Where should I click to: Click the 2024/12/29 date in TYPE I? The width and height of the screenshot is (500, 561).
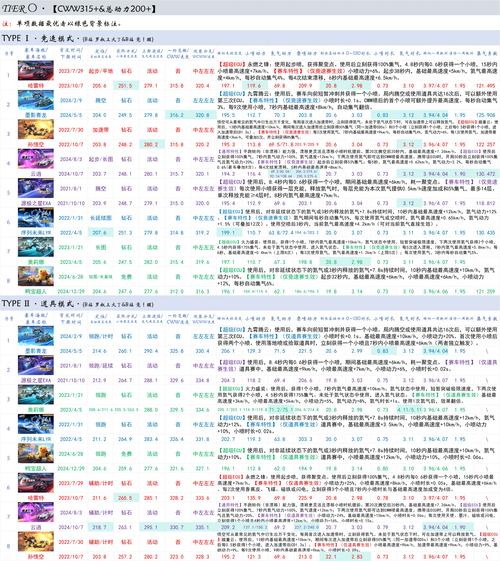[x=71, y=291]
